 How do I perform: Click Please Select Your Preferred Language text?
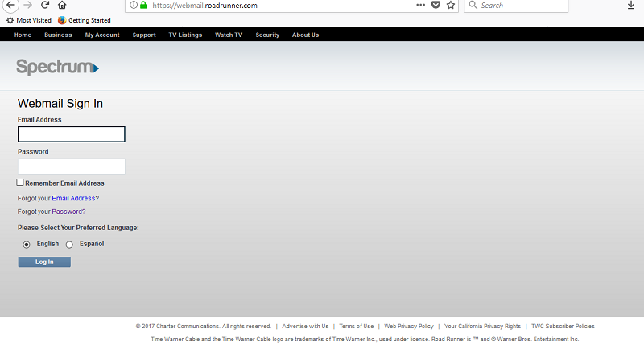pyautogui.click(x=78, y=228)
